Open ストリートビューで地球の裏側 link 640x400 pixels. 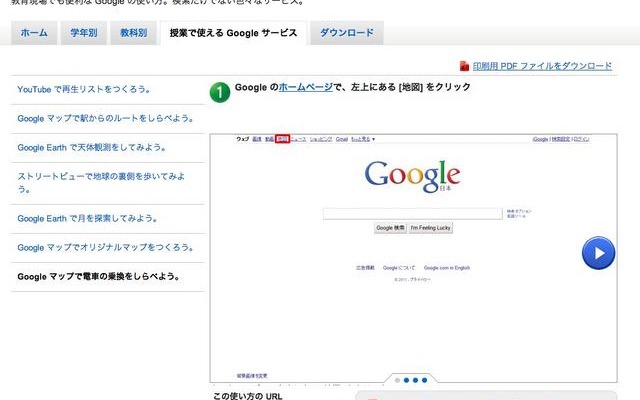point(101,182)
